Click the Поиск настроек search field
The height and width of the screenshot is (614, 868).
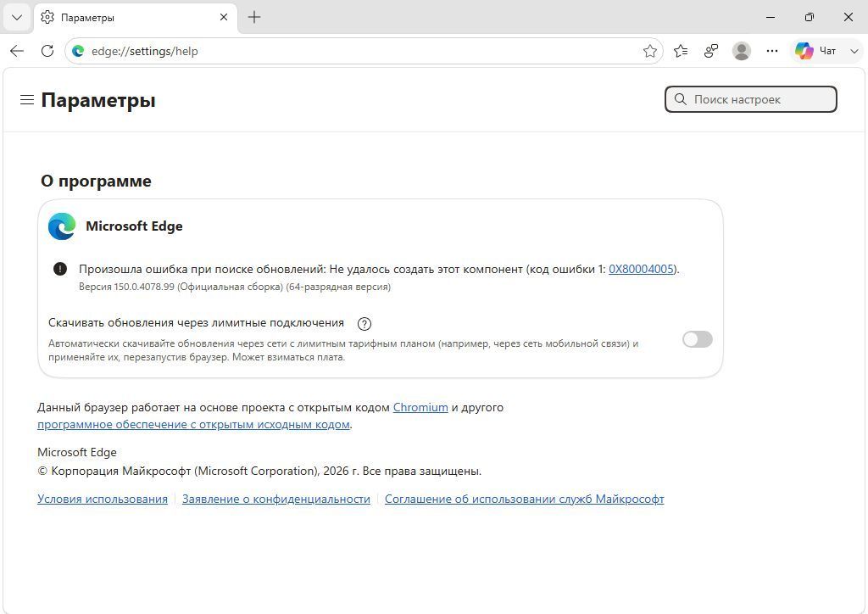coord(751,100)
